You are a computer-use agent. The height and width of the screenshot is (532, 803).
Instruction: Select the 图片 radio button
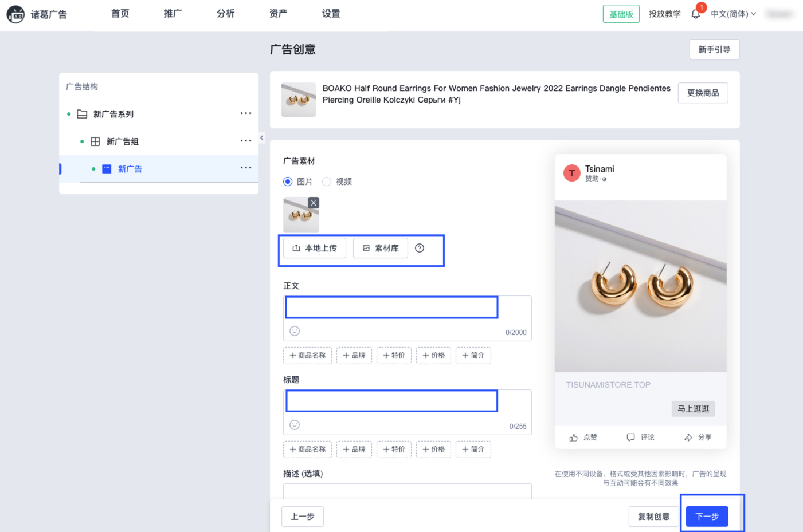point(288,182)
